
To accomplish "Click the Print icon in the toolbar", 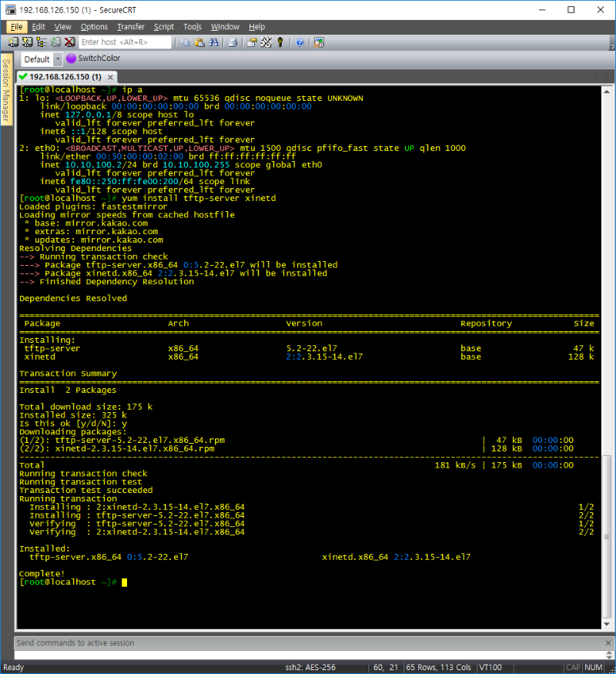I will tap(233, 42).
